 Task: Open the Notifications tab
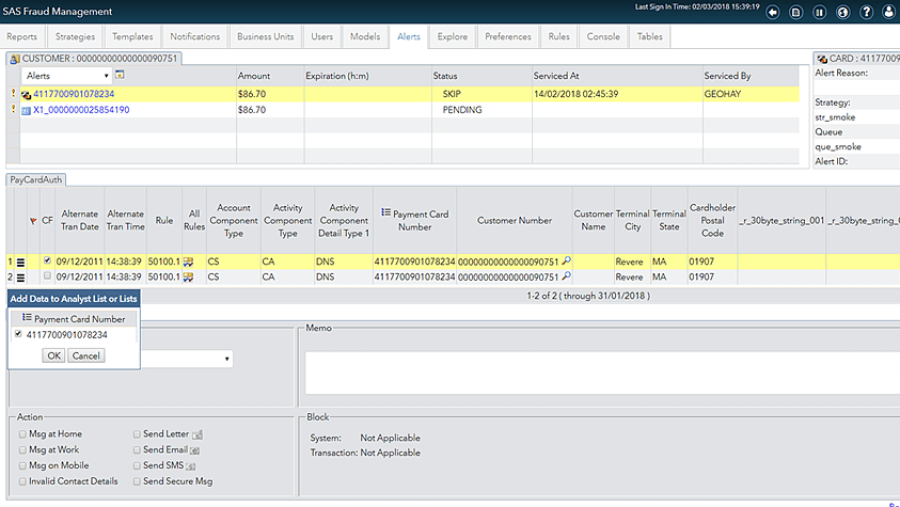click(195, 36)
